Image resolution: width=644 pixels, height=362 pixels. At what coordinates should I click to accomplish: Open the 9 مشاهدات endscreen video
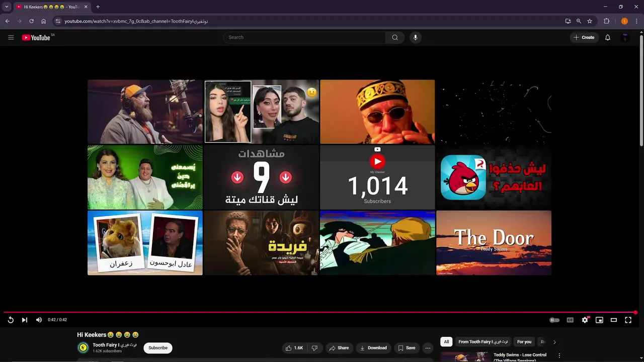[x=261, y=177]
